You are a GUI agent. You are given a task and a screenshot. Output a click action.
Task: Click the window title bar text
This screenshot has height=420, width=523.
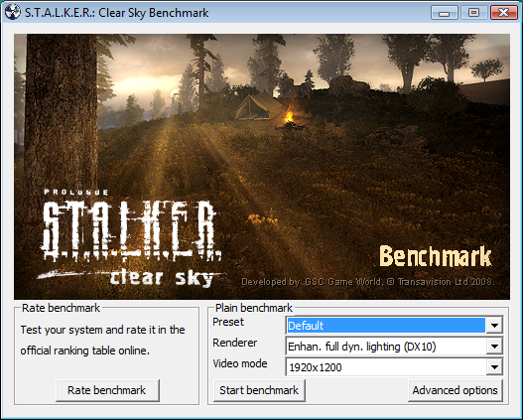click(x=117, y=13)
